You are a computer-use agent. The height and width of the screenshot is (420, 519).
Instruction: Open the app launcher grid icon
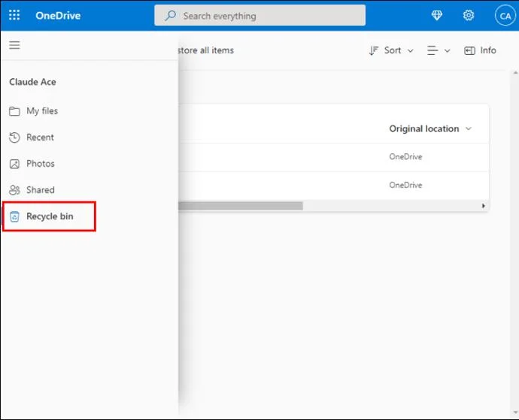(14, 15)
